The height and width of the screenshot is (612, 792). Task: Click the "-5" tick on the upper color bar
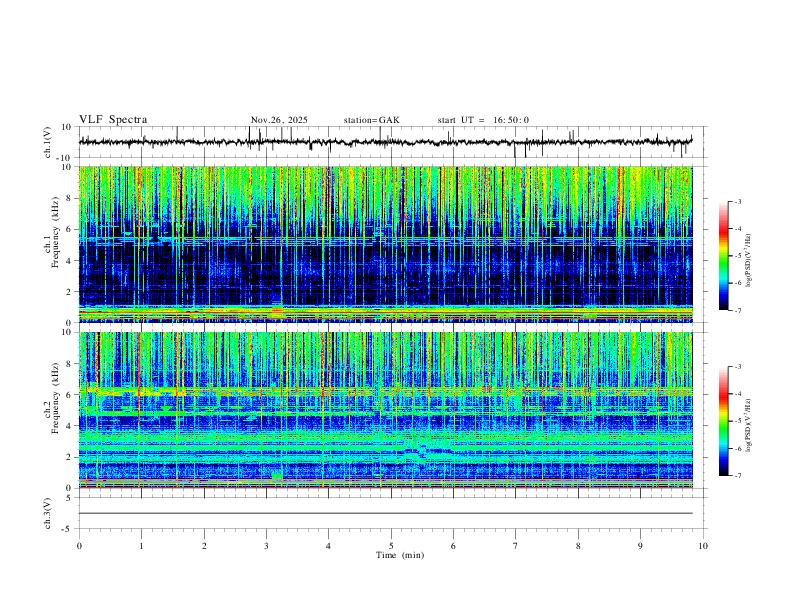[738, 256]
